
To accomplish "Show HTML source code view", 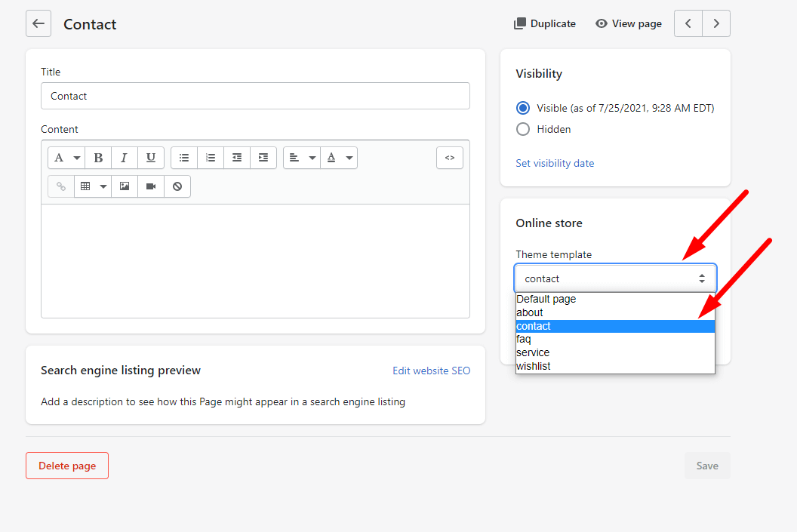I will (x=449, y=158).
